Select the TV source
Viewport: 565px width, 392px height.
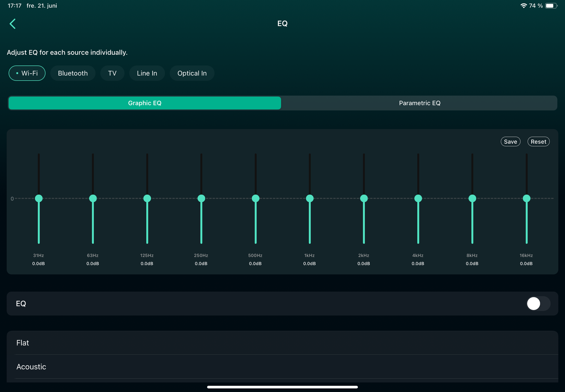[112, 73]
